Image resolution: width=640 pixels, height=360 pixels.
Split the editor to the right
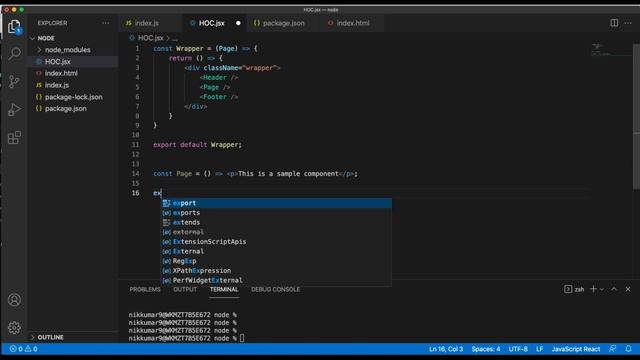click(614, 23)
